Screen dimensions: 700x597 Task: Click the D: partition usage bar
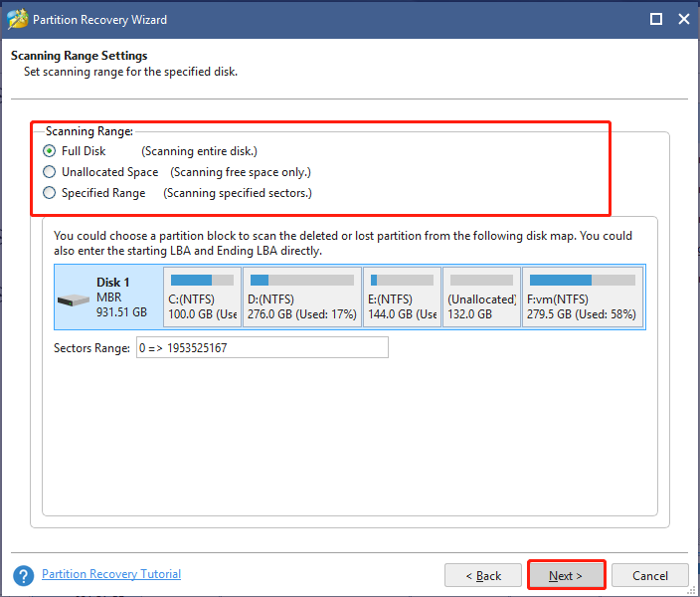302,281
